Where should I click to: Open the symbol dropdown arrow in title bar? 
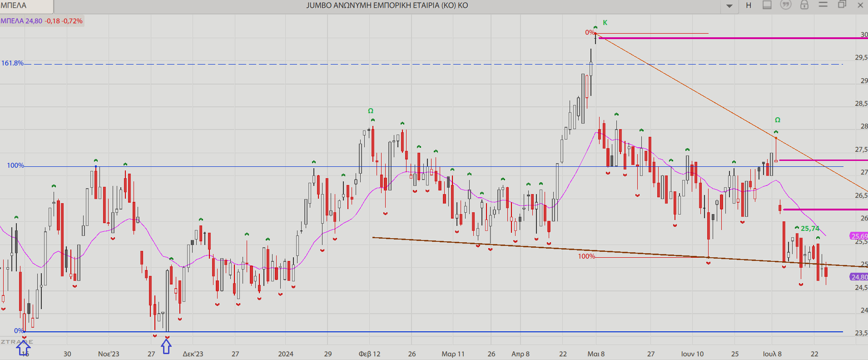729,6
